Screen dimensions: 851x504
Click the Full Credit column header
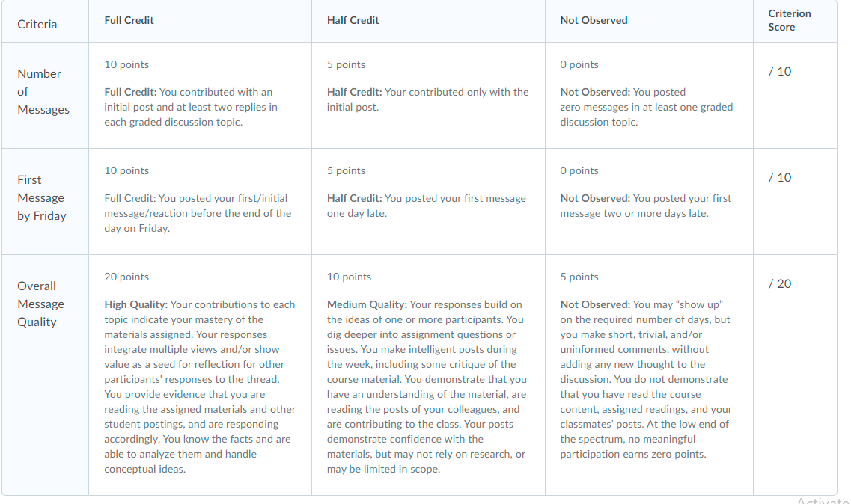coord(129,20)
